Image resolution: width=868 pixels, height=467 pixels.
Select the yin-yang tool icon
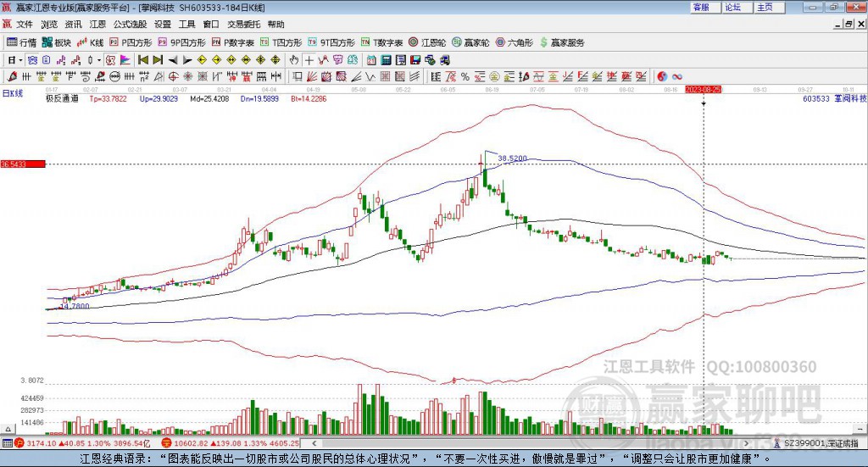[x=662, y=77]
